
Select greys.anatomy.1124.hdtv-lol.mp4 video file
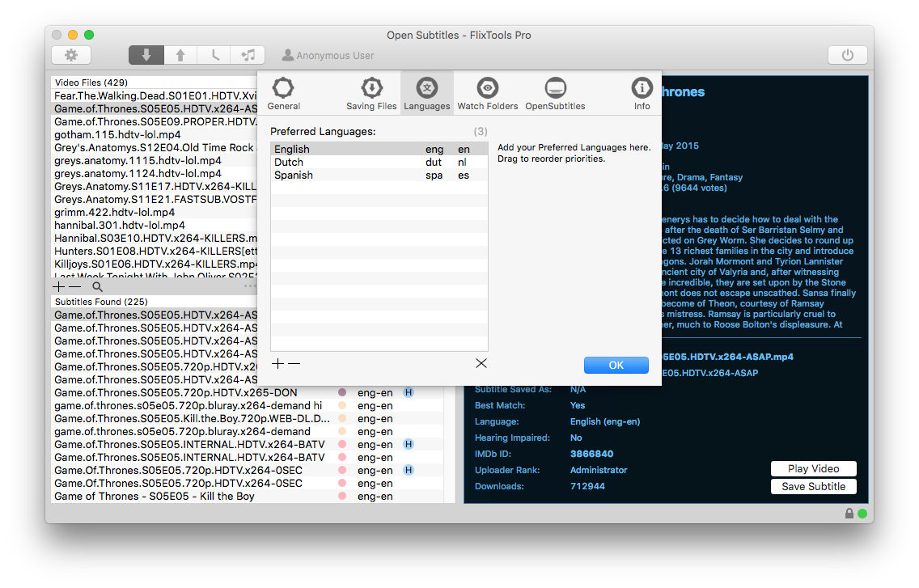tap(155, 173)
